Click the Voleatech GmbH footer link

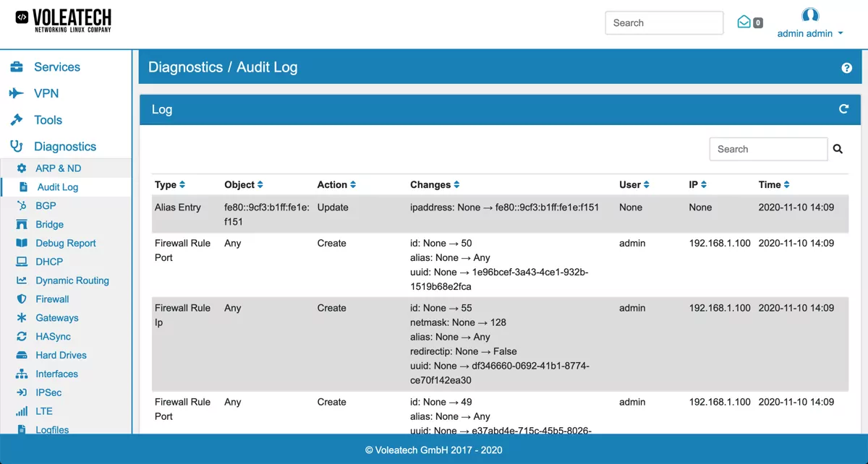point(434,450)
